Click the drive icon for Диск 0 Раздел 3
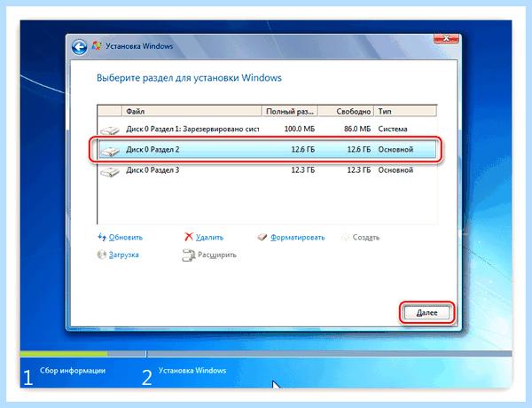 click(x=110, y=172)
